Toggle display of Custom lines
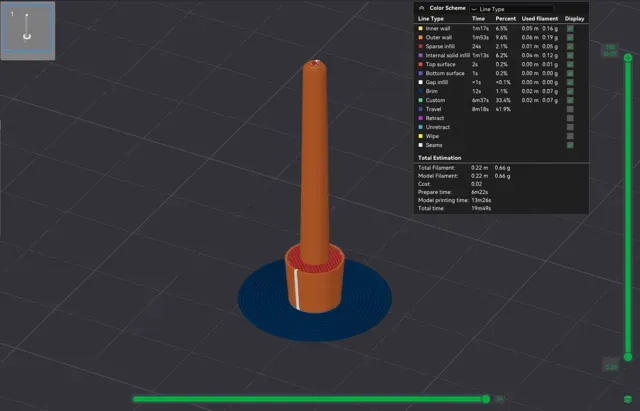The width and height of the screenshot is (640, 411). tap(570, 100)
